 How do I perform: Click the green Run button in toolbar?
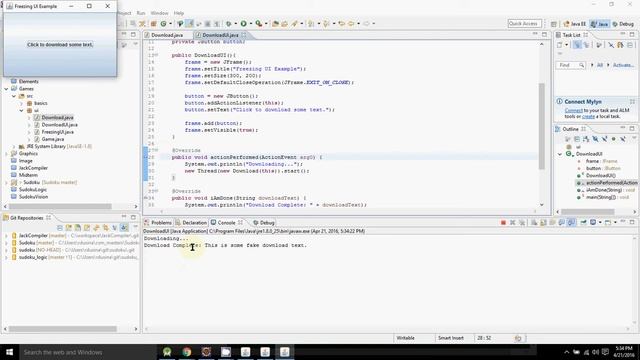[x=243, y=24]
